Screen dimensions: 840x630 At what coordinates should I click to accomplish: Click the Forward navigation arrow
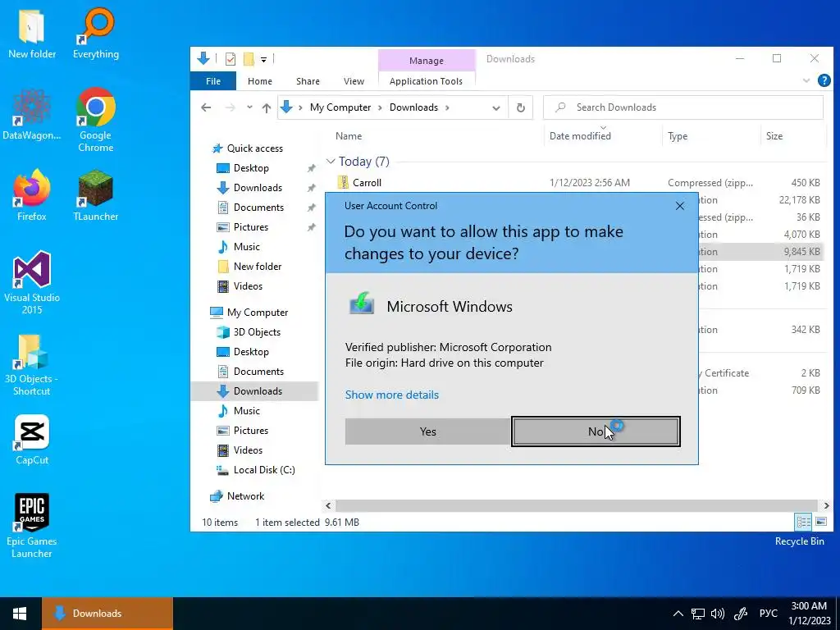[231, 107]
